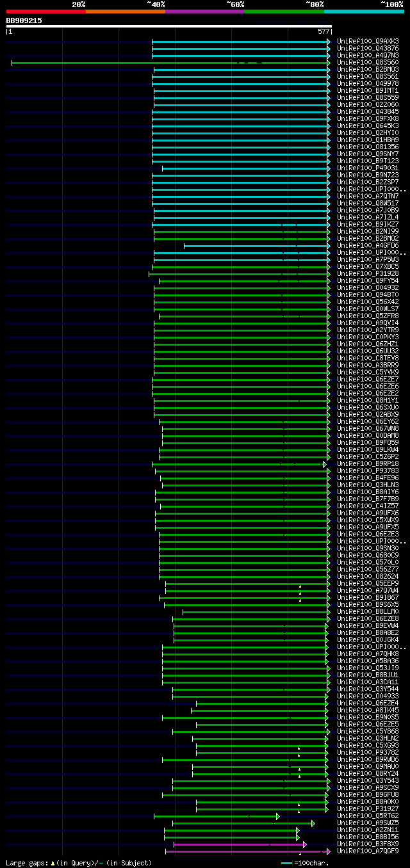Viewport: 410px width, 868px height.
Task: Select label UniRef100_Q5ZFR8
Action: point(368,316)
